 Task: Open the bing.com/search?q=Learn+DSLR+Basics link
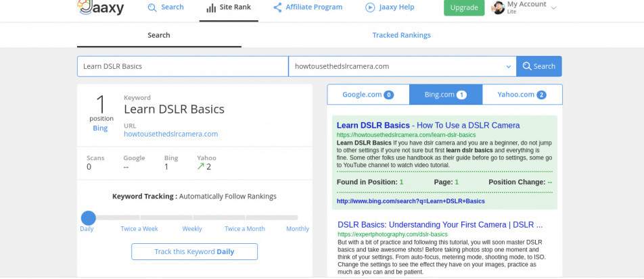click(411, 201)
